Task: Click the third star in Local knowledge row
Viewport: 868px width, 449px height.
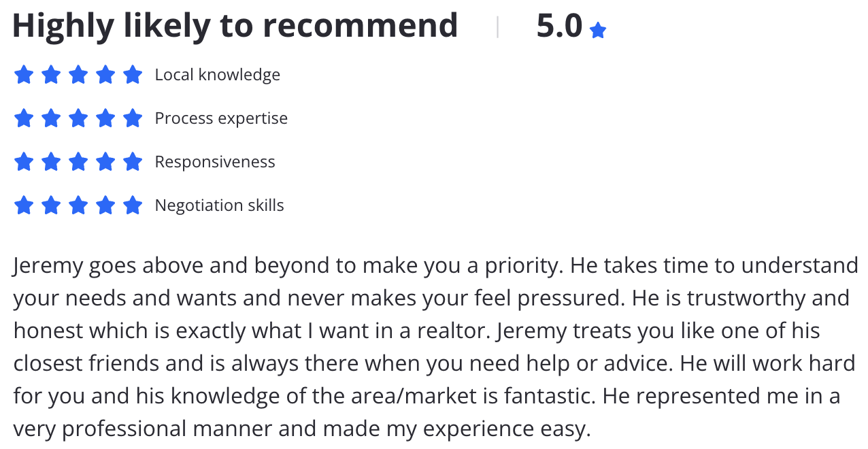Action: [78, 74]
